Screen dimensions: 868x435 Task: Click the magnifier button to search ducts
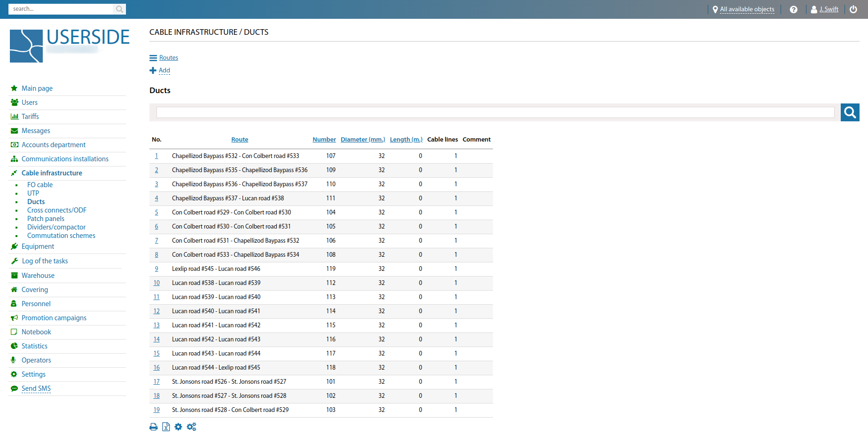tap(850, 112)
